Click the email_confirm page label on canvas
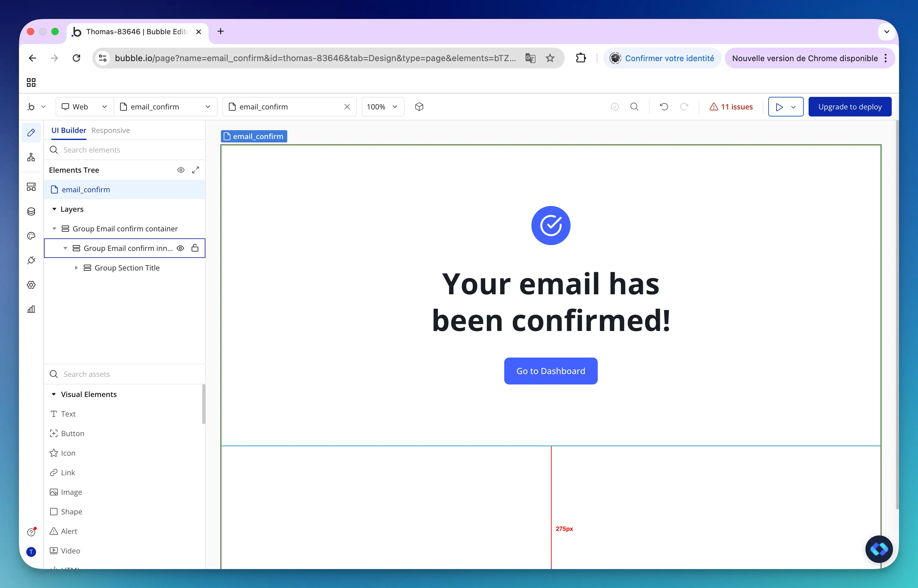918x588 pixels. [x=254, y=136]
